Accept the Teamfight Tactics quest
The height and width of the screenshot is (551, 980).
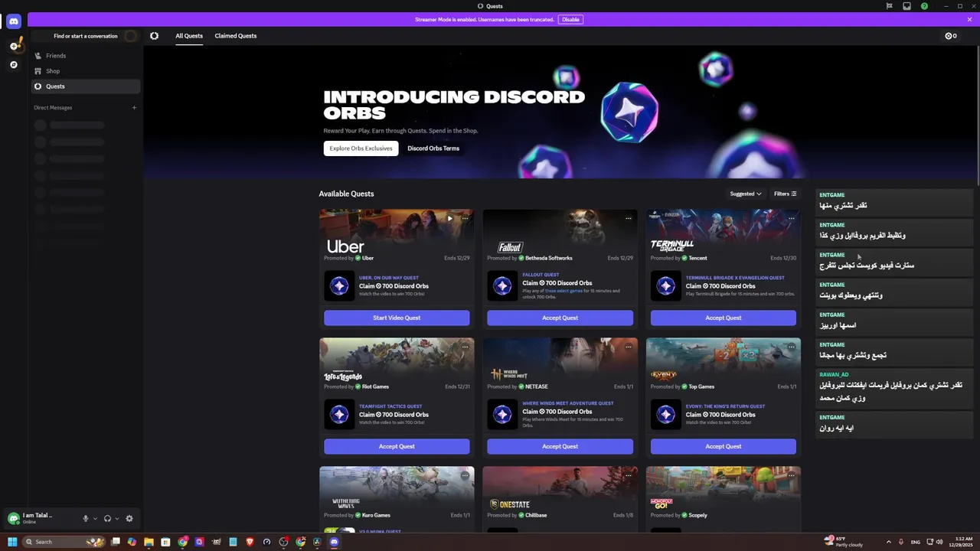click(x=397, y=446)
